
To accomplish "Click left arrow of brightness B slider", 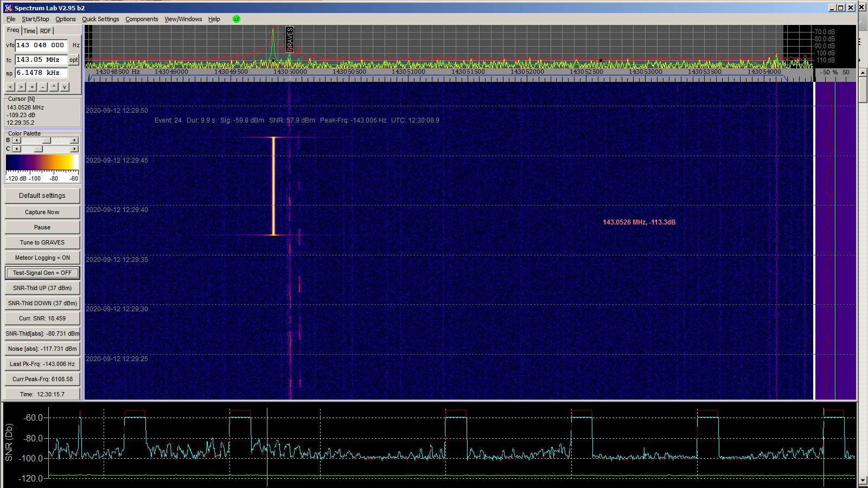I will (x=16, y=140).
